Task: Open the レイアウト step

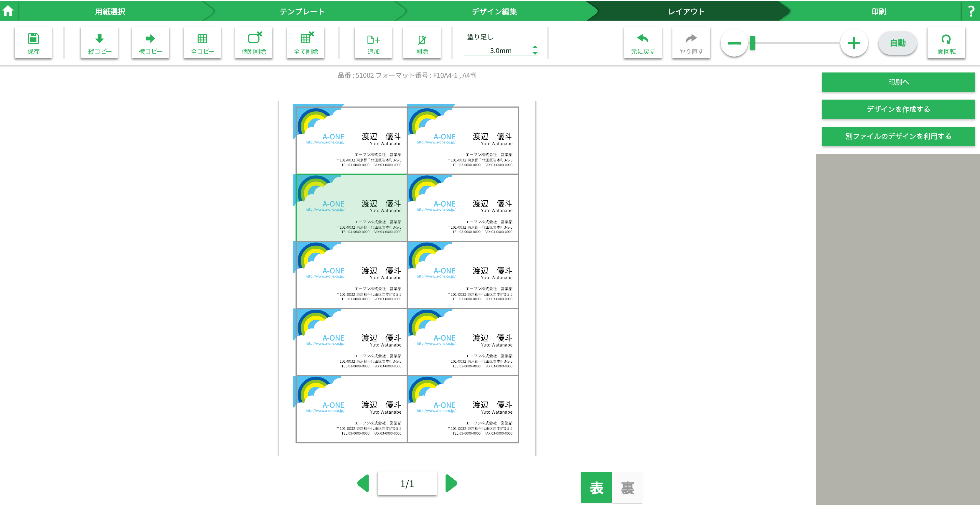Action: (x=687, y=11)
